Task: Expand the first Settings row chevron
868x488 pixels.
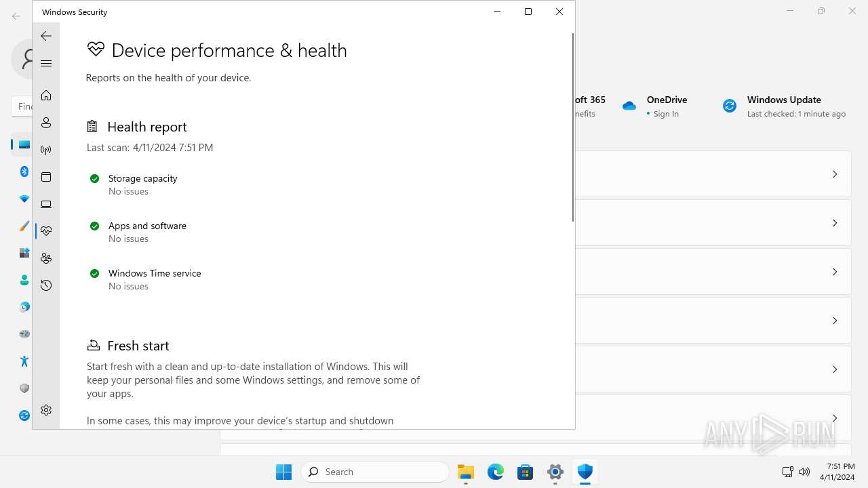Action: click(835, 174)
